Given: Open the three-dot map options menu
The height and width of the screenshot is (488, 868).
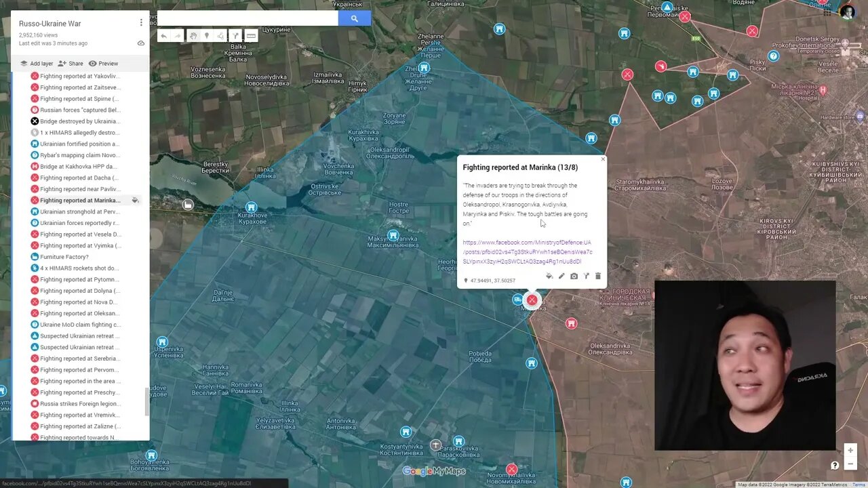Looking at the screenshot, I should coord(141,22).
